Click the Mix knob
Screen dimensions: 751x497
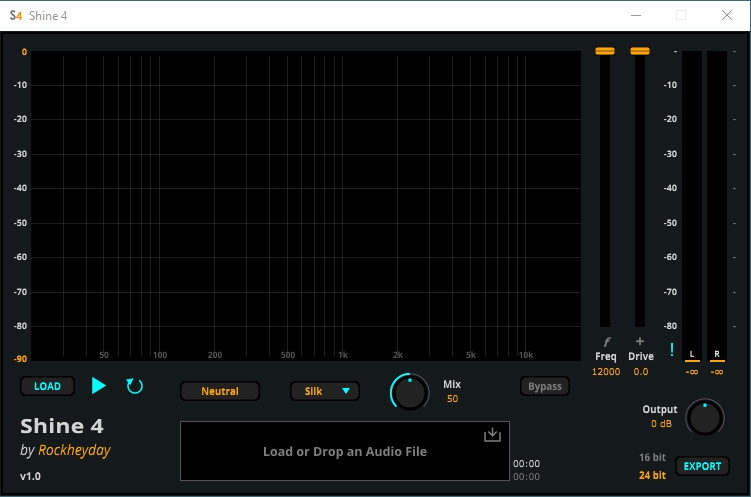pyautogui.click(x=409, y=392)
